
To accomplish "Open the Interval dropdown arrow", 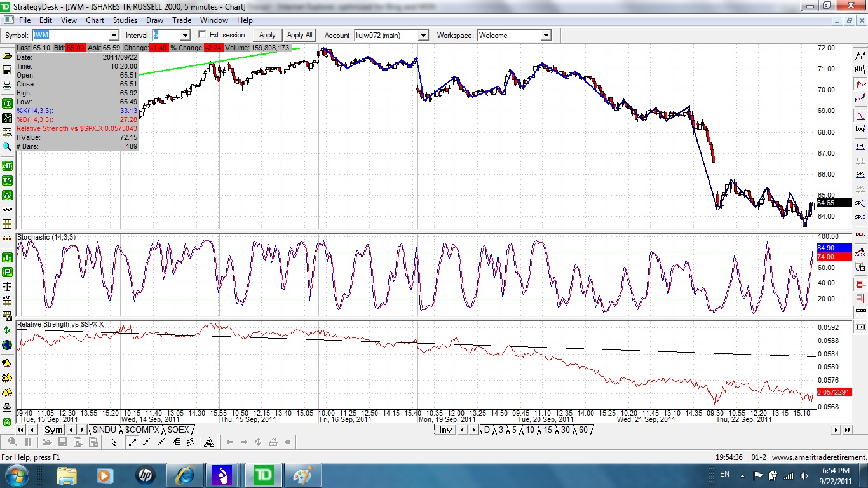I will pos(184,36).
